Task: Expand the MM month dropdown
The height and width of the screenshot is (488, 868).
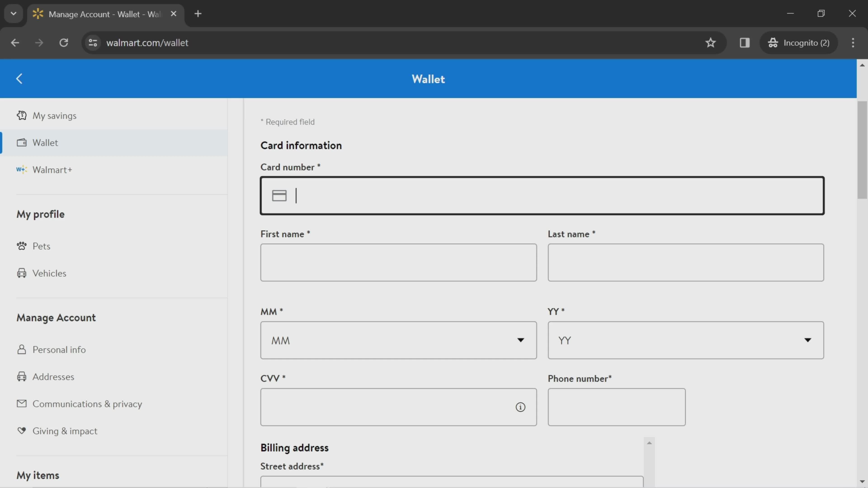Action: pyautogui.click(x=399, y=340)
